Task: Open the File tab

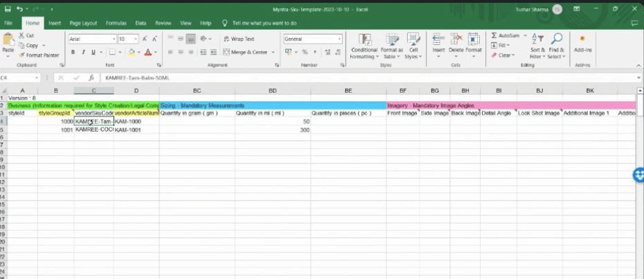Action: click(8, 24)
